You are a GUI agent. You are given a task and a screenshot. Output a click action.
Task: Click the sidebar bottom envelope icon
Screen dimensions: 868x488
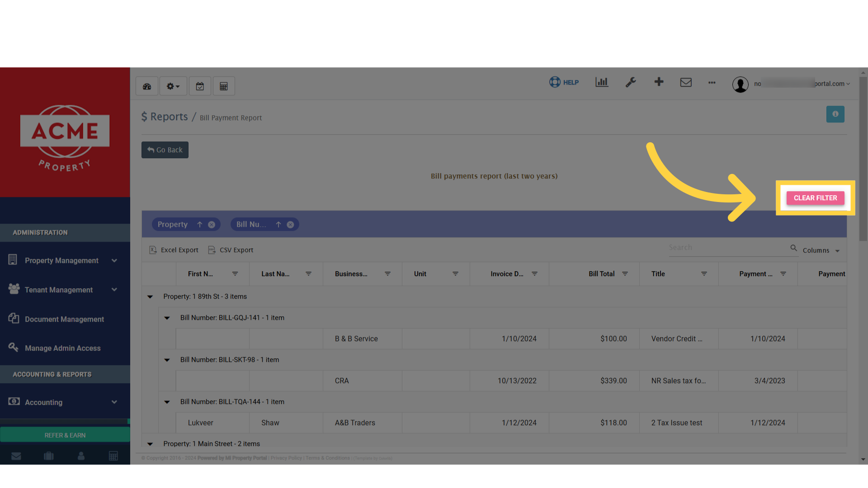click(x=16, y=456)
